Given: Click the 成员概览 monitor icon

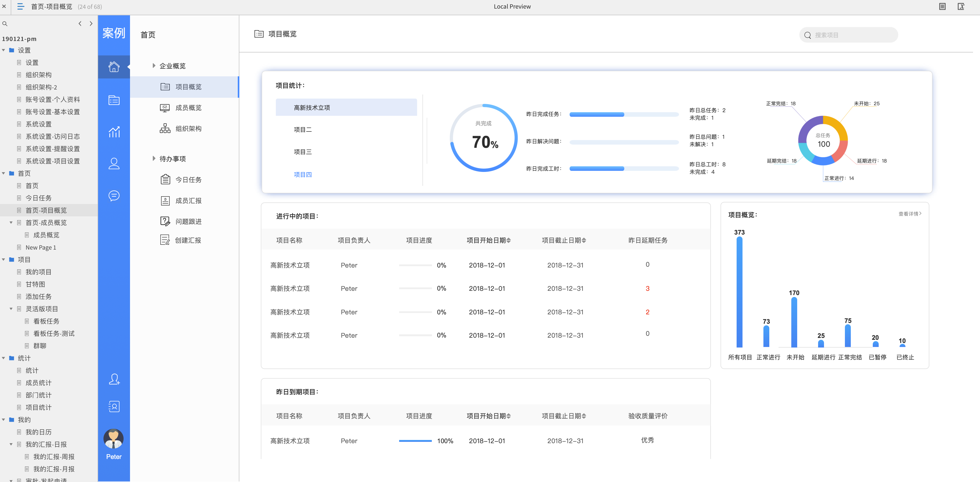Looking at the screenshot, I should tap(165, 108).
